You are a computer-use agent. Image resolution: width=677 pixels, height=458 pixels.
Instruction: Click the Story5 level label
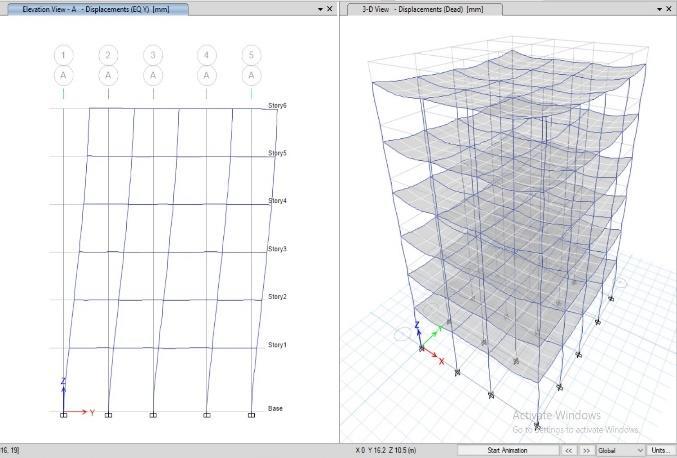coord(277,153)
